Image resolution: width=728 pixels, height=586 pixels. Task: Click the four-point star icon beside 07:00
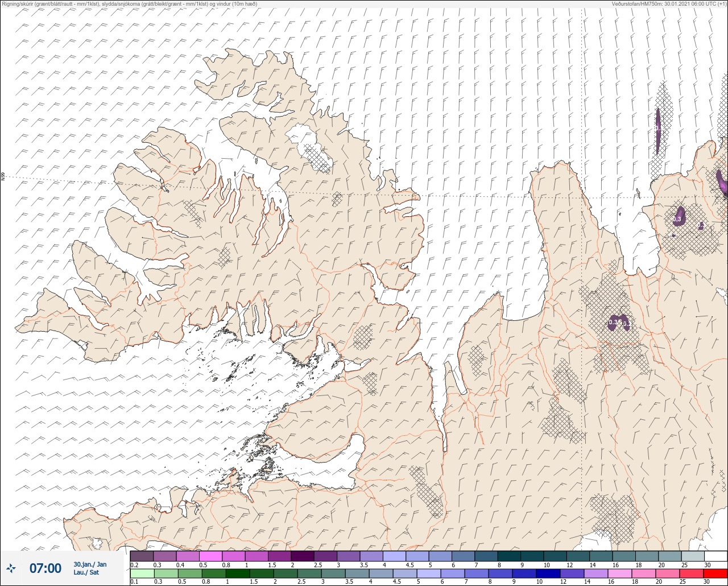click(11, 568)
